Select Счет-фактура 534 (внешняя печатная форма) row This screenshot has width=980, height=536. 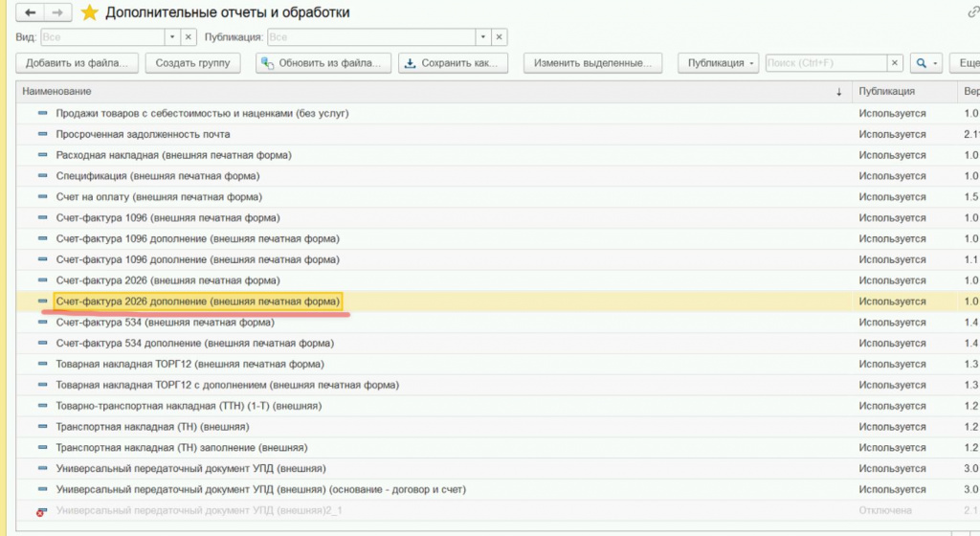pos(165,323)
